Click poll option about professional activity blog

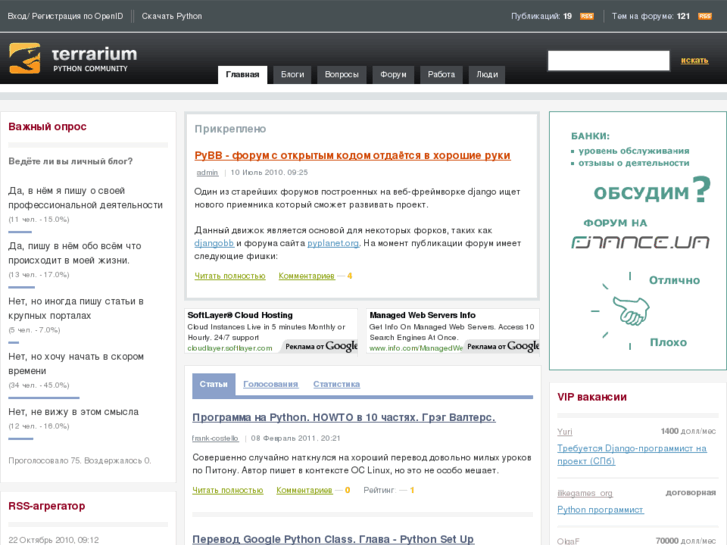[x=86, y=198]
